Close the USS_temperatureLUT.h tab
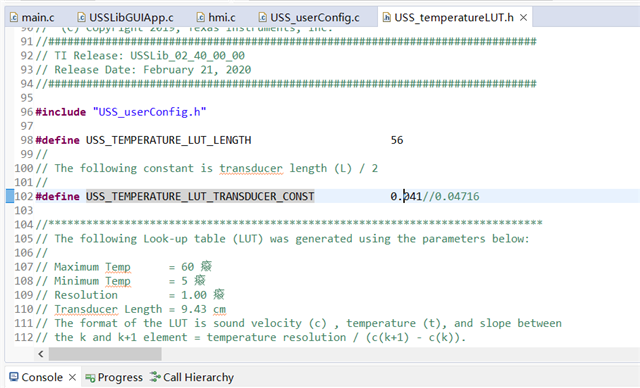Screen dimensions: 640x388 tap(523, 18)
